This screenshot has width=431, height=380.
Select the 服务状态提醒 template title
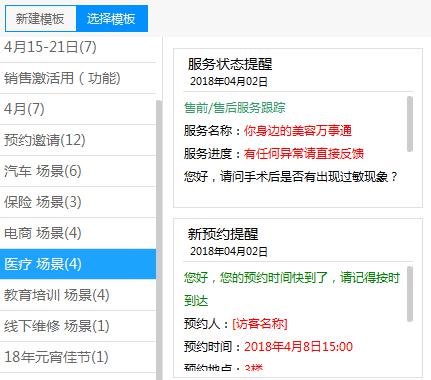[x=230, y=64]
